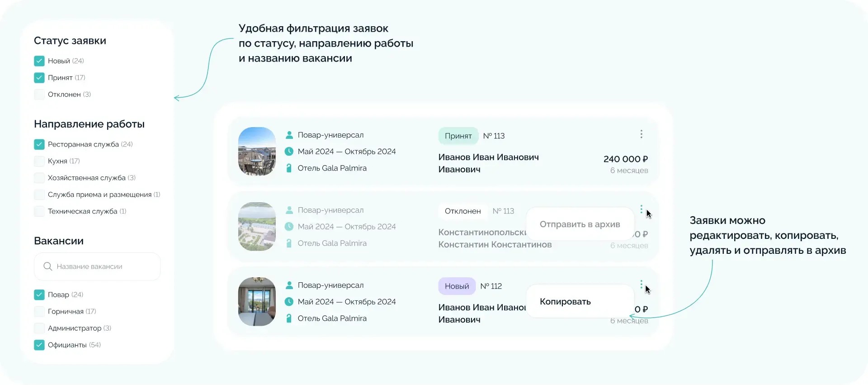868x385 pixels.
Task: Click the purple Новый status badge
Action: pyautogui.click(x=457, y=286)
